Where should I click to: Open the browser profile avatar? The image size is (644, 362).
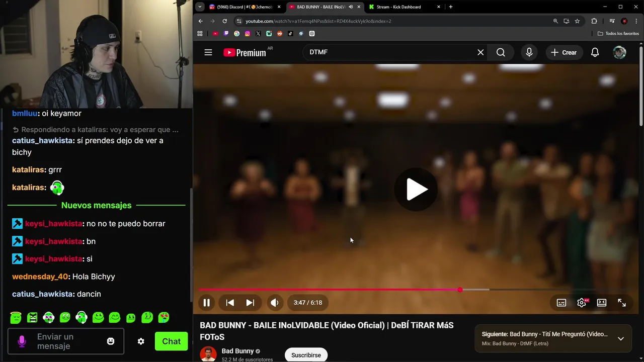click(624, 21)
